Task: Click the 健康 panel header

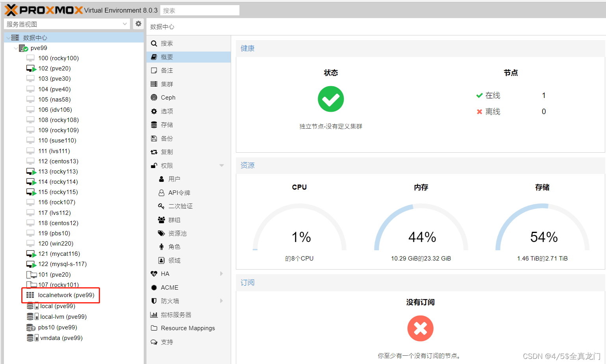Action: pyautogui.click(x=421, y=48)
